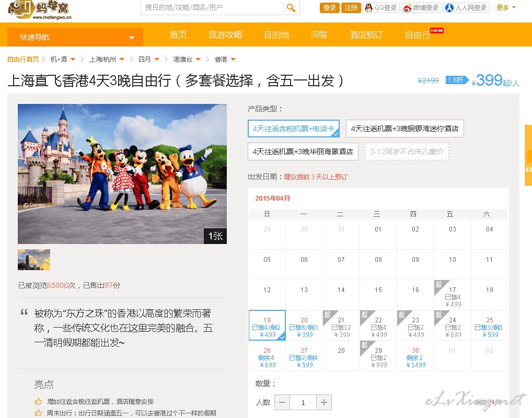Click the sold-out date April 17
This screenshot has height=418, width=532.
coord(452,295)
